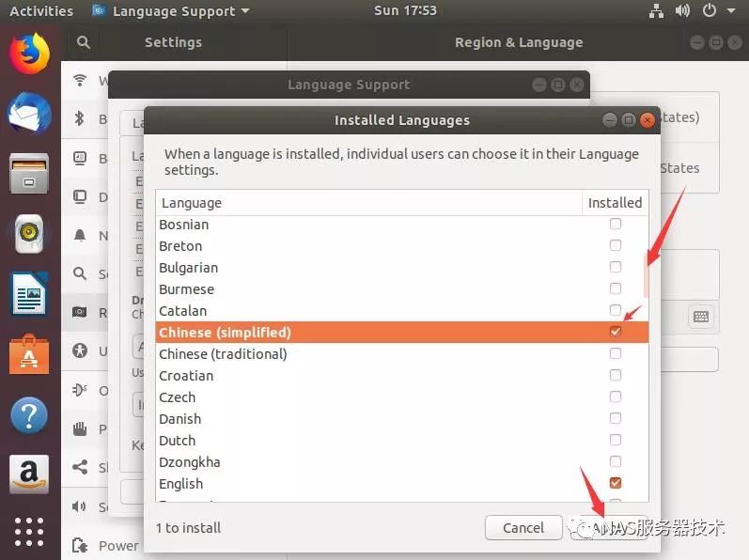Select Universal Access icon in Settings sidebar
This screenshot has width=749, height=560.
pos(80,350)
